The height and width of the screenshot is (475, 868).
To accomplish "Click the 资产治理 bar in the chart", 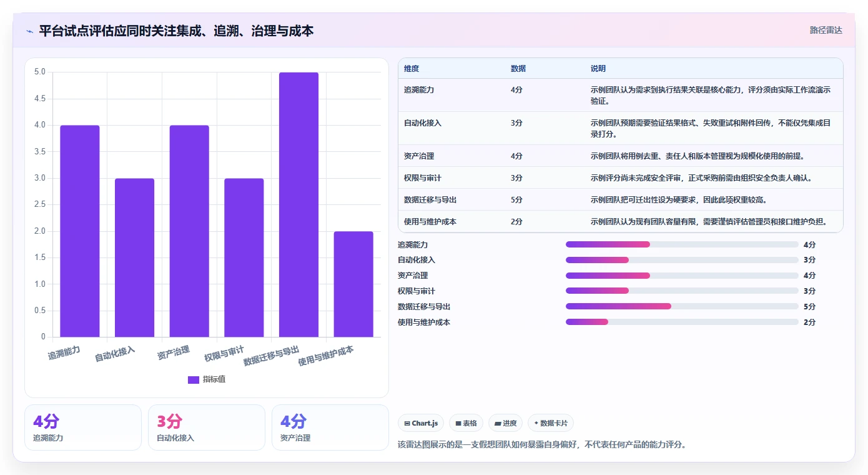I will pyautogui.click(x=189, y=231).
